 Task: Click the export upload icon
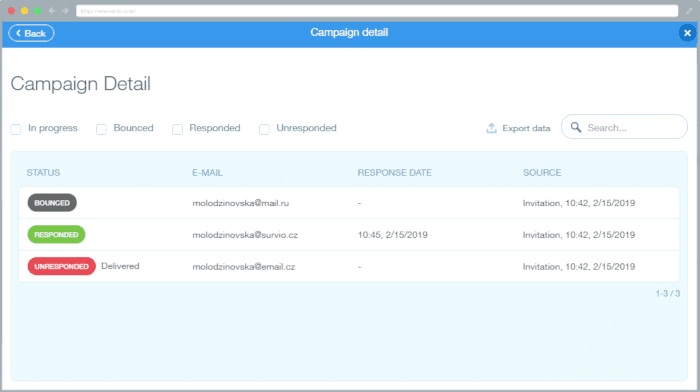tap(491, 128)
